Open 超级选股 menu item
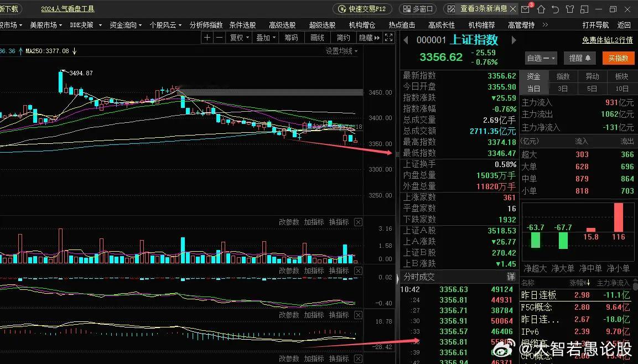Image resolution: width=638 pixels, height=364 pixels. click(322, 25)
